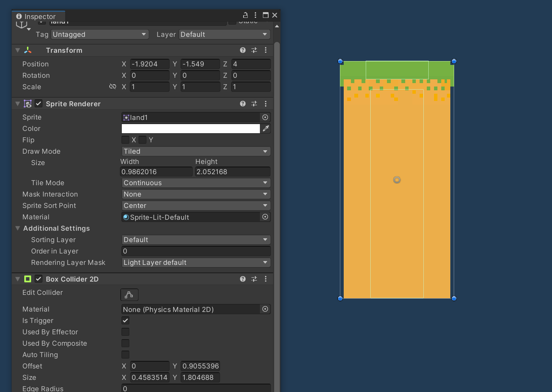Click the white Color swatch

(190, 128)
